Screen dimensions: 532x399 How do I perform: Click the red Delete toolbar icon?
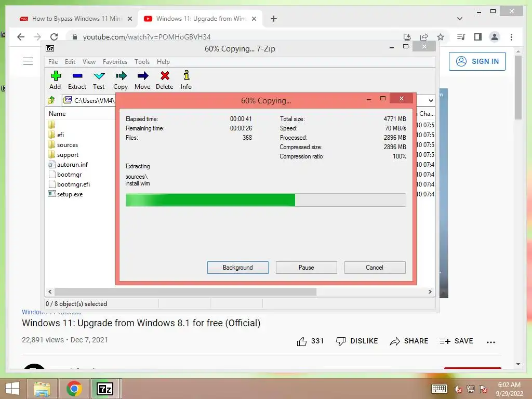(165, 80)
